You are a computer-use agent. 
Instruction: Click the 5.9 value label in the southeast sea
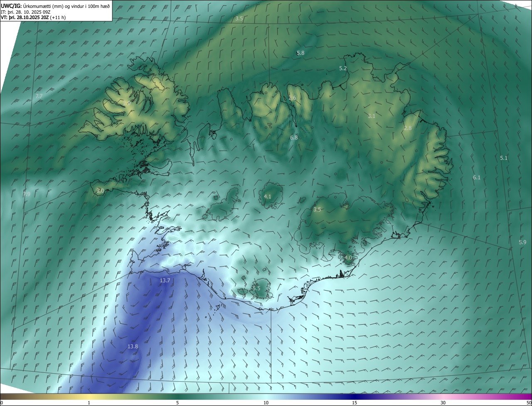[x=522, y=242]
